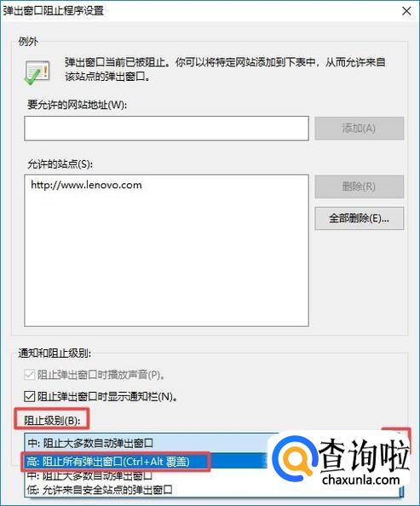420x506 pixels.
Task: Open the 阻止级别 combo box showing current selection
Action: (148, 443)
